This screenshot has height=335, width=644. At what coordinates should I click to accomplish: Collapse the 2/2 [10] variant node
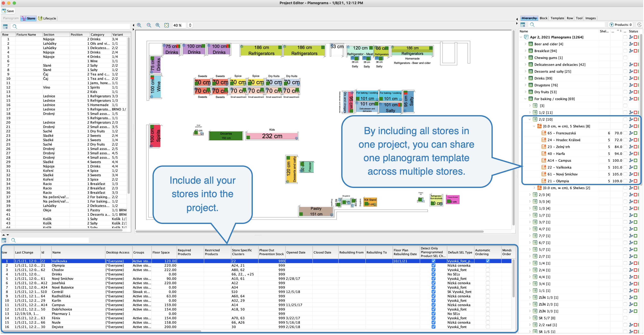tap(530, 119)
